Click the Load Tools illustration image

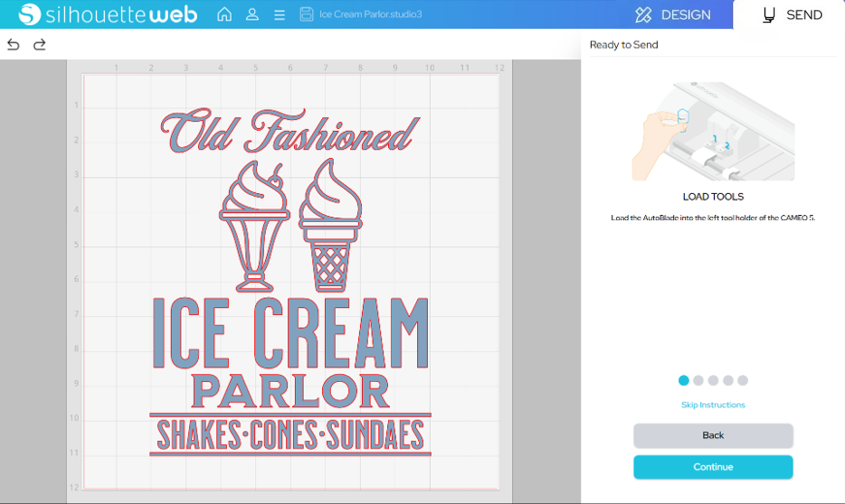(713, 131)
